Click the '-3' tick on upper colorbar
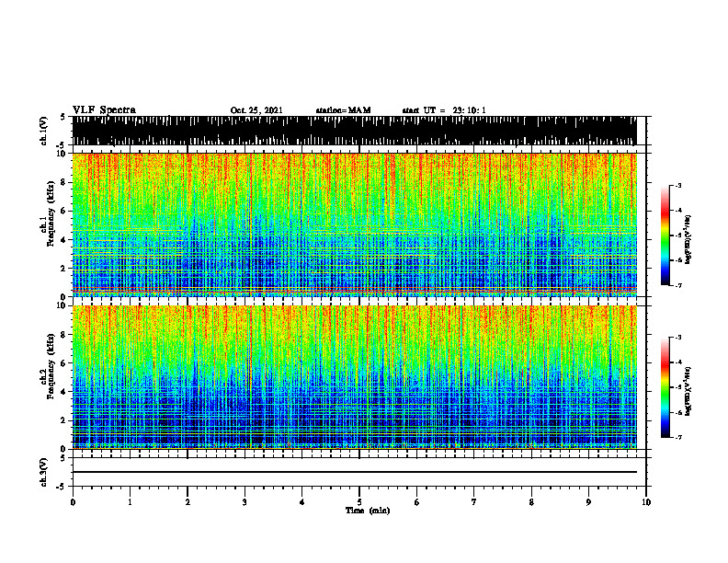 [x=678, y=185]
